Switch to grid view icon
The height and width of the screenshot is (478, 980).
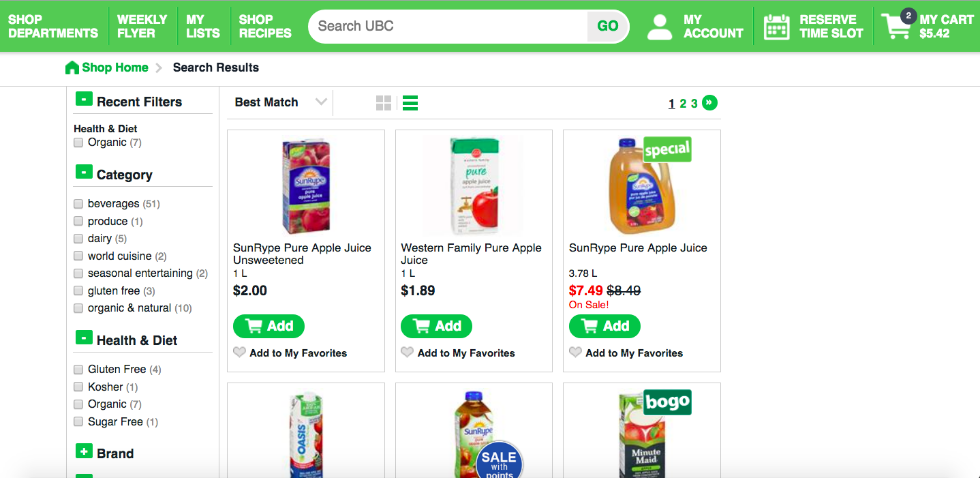coord(384,103)
